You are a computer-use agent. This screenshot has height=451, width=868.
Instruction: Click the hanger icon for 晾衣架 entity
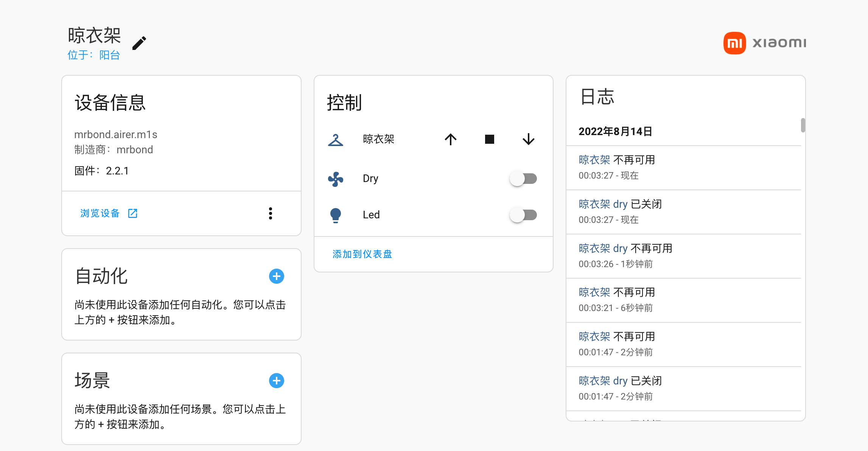336,140
